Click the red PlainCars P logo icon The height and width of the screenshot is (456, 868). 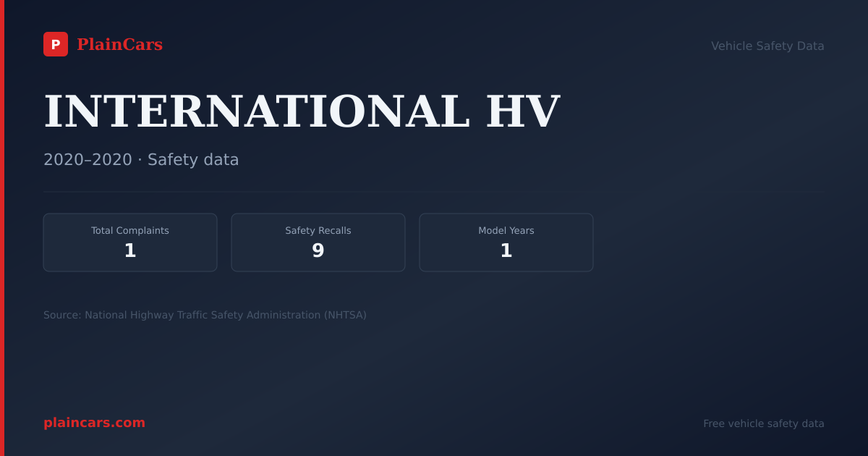point(56,44)
